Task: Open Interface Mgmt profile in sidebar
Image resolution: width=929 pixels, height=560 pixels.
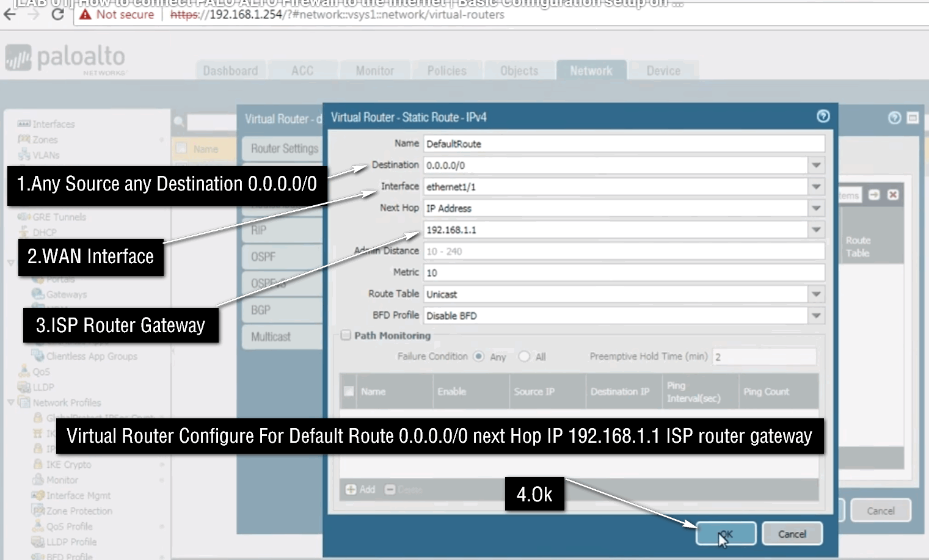Action: click(78, 495)
